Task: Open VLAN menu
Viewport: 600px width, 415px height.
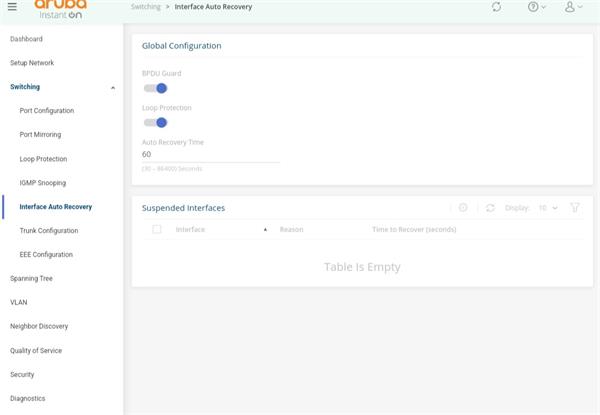Action: pos(19,302)
